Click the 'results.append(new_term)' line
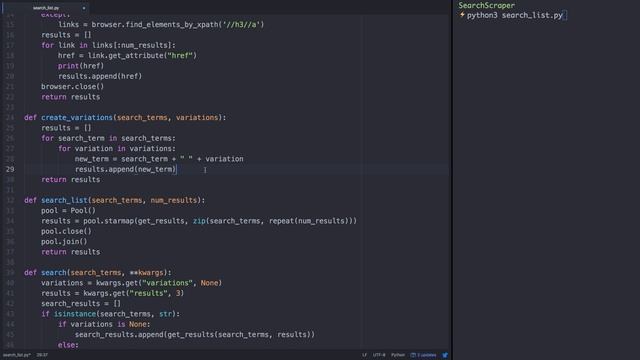 (125, 169)
